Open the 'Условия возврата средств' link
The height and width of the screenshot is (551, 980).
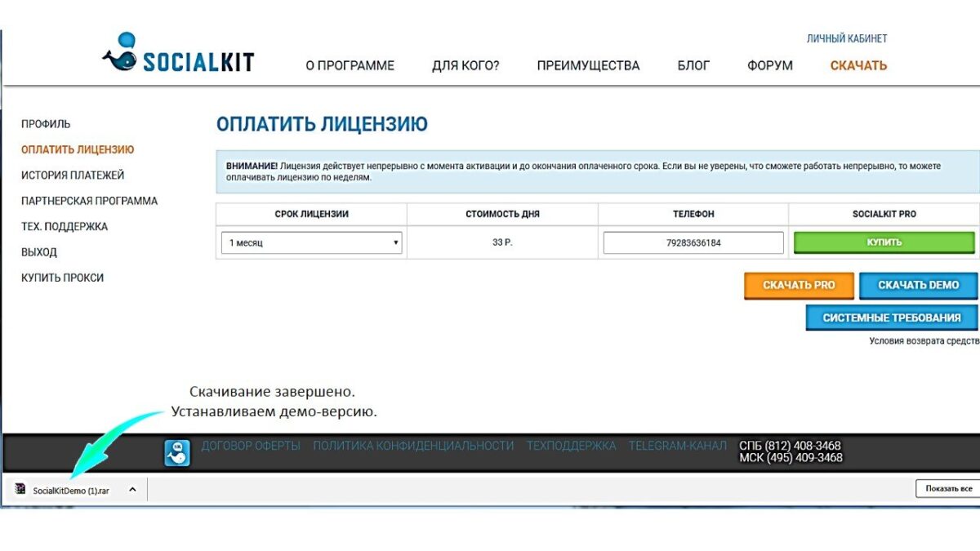[x=924, y=341]
